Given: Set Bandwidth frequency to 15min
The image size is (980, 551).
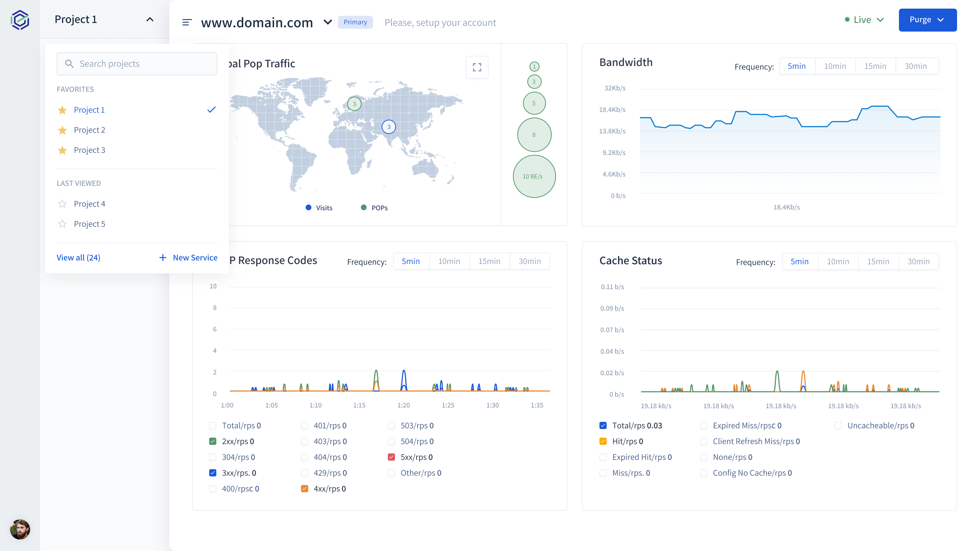Looking at the screenshot, I should click(875, 66).
